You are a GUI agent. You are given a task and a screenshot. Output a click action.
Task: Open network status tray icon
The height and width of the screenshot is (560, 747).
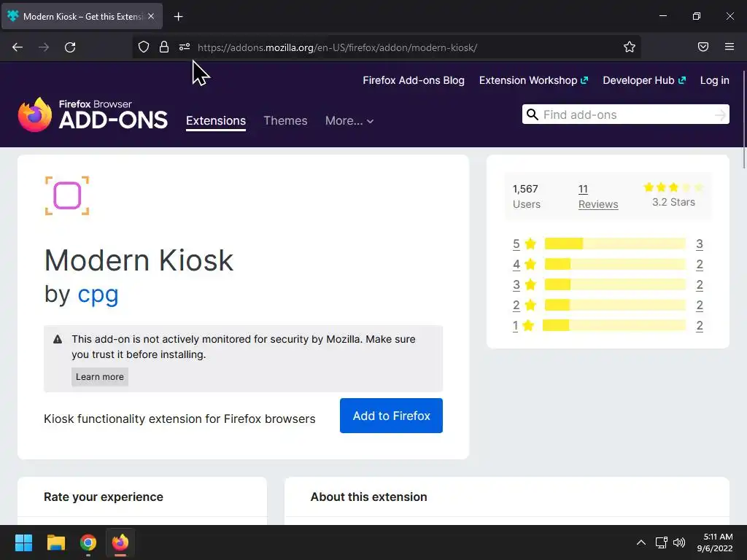661,542
